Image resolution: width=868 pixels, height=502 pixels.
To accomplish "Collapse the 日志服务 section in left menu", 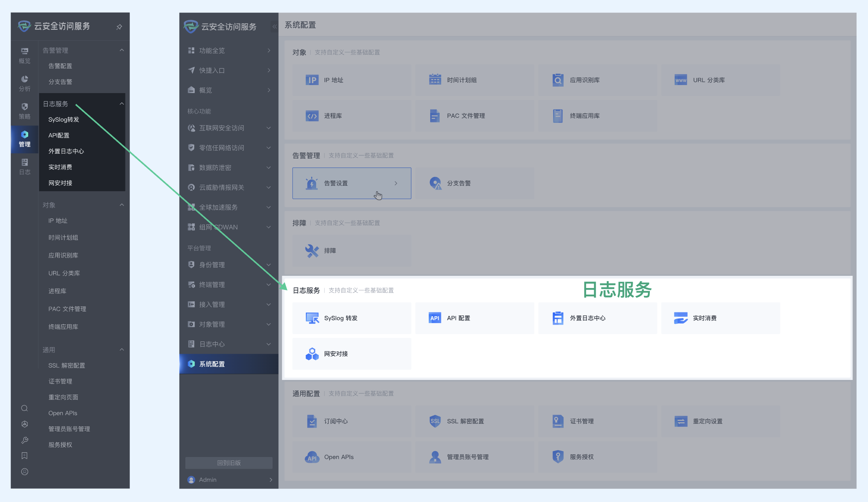I will coord(122,104).
